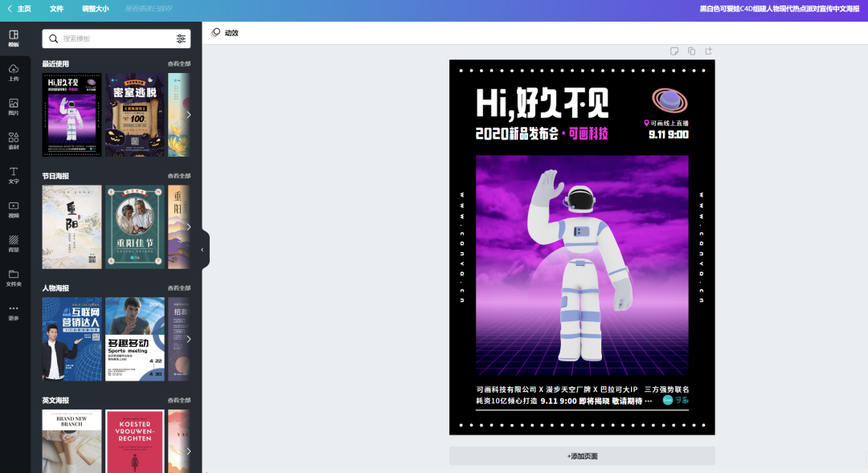Click the 搜索模板 search field

click(113, 39)
